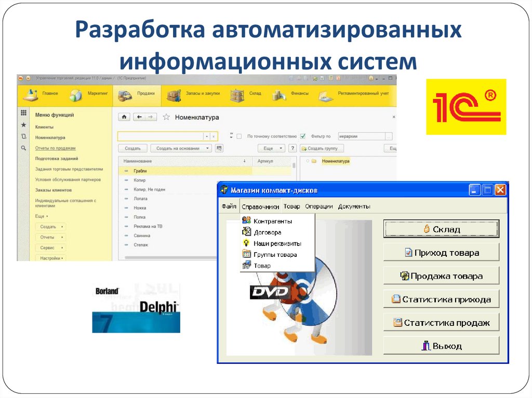Click the question mark help button
This screenshot has height=398, width=532.
pyautogui.click(x=292, y=148)
